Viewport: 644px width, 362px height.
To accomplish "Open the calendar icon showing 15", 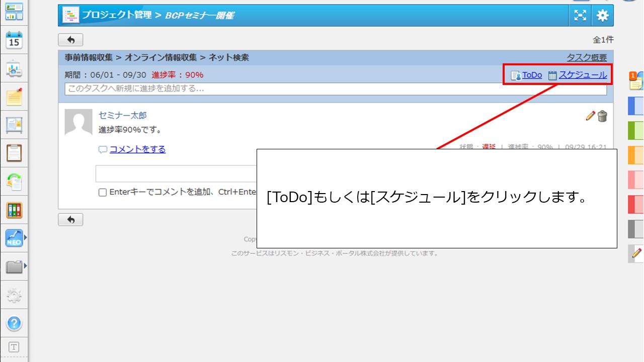I will [x=14, y=40].
